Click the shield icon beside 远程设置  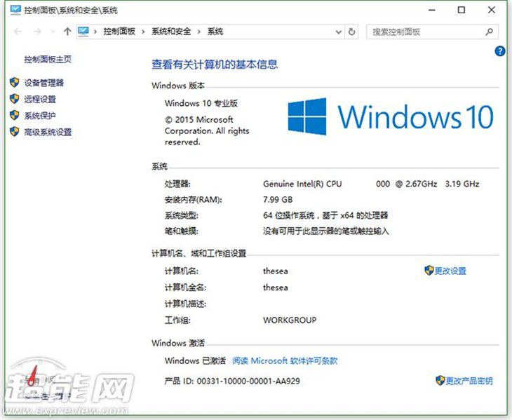point(14,99)
